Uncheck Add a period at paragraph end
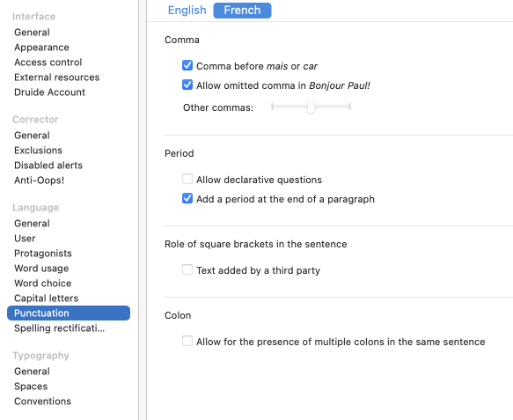Image resolution: width=513 pixels, height=420 pixels. pos(187,198)
